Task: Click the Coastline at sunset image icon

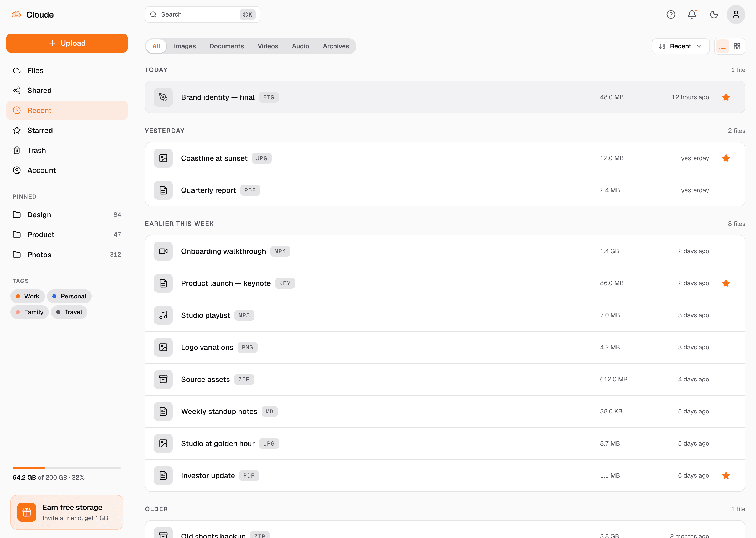Action: (x=163, y=158)
